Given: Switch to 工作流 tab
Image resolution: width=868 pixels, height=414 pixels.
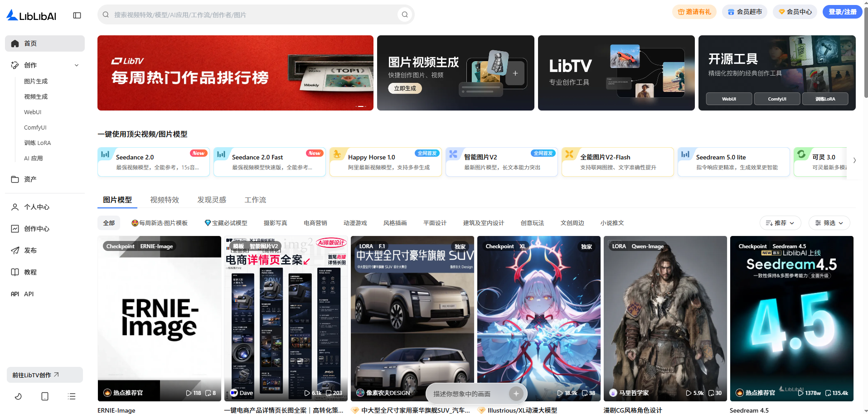Looking at the screenshot, I should coord(255,200).
